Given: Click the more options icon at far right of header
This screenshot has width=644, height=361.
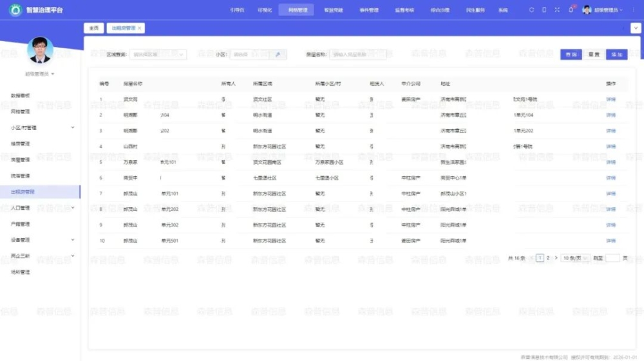Looking at the screenshot, I should coord(633,10).
